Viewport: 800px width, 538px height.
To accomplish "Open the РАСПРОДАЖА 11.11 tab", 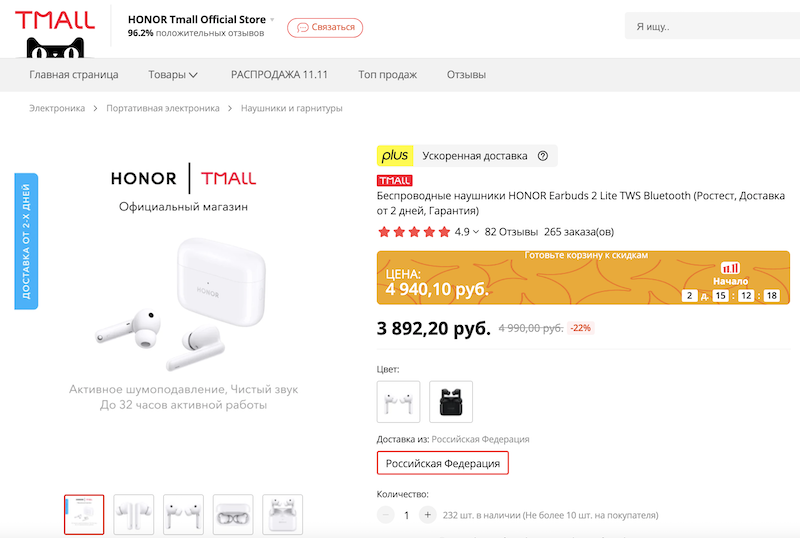I will tap(279, 75).
